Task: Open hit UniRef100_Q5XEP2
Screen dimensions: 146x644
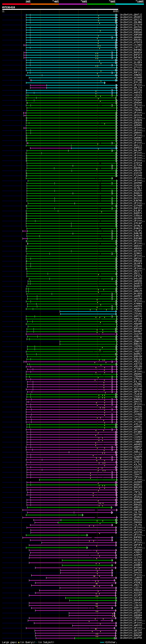Action: point(131,17)
